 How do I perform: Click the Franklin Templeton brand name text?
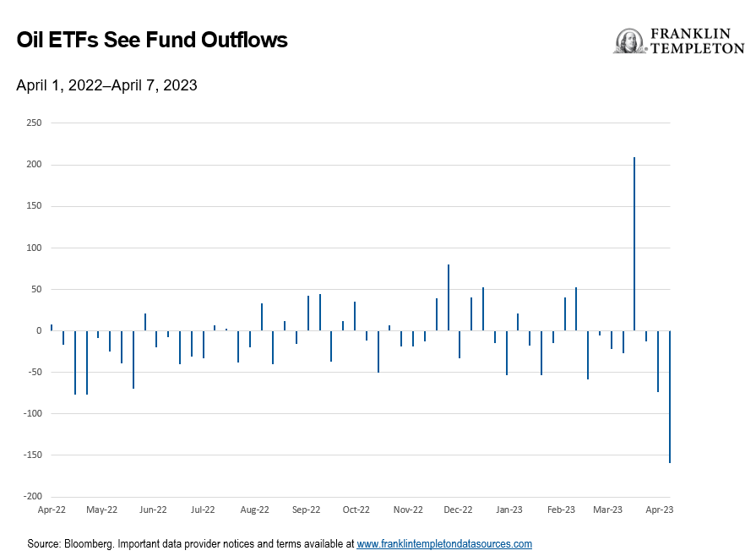pyautogui.click(x=697, y=41)
